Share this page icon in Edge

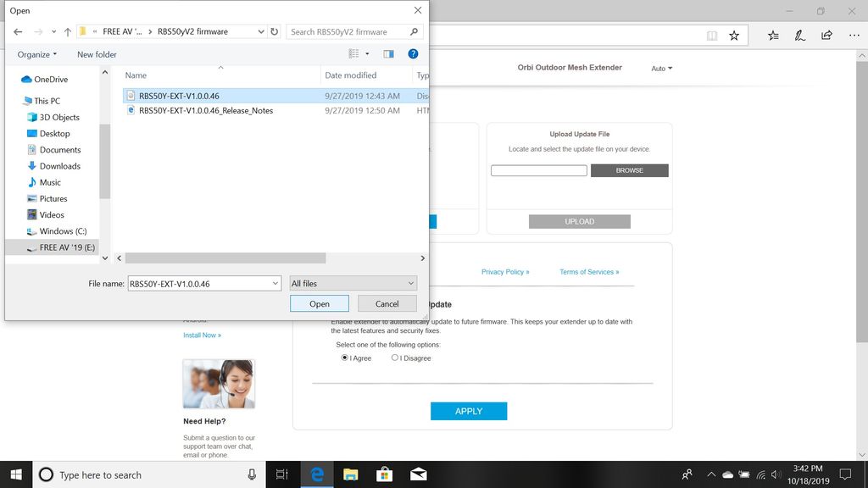827,36
